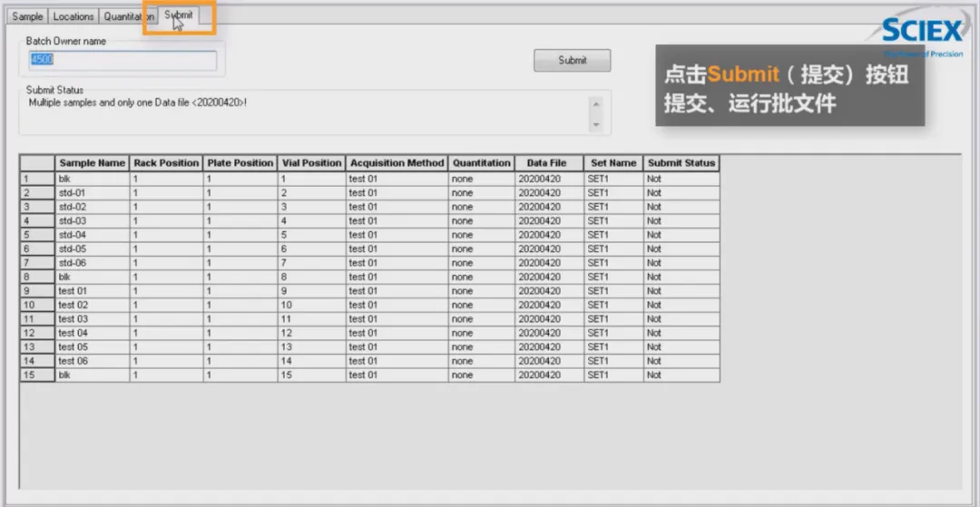980x507 pixels.
Task: Click Data File 20200420 in std-05 row
Action: click(x=549, y=249)
